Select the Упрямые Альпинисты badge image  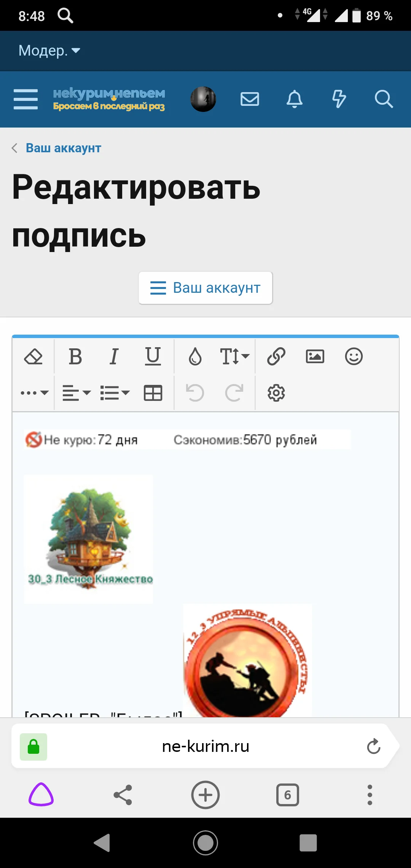tap(247, 661)
